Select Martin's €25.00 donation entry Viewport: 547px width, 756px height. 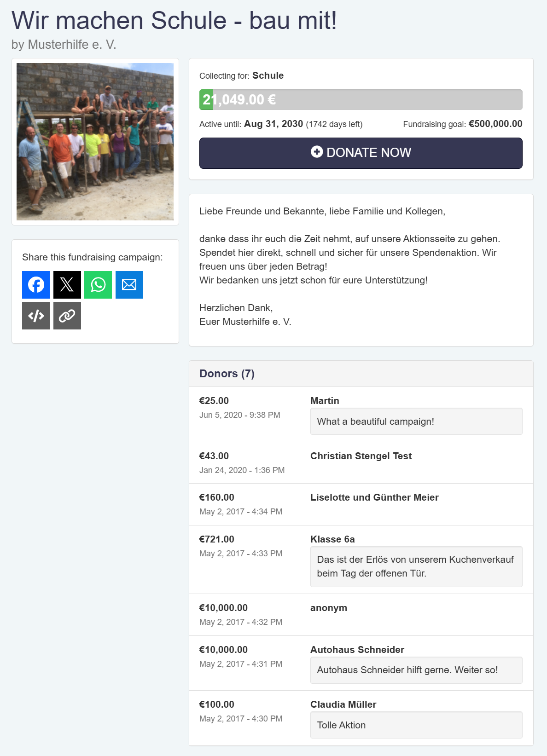361,415
